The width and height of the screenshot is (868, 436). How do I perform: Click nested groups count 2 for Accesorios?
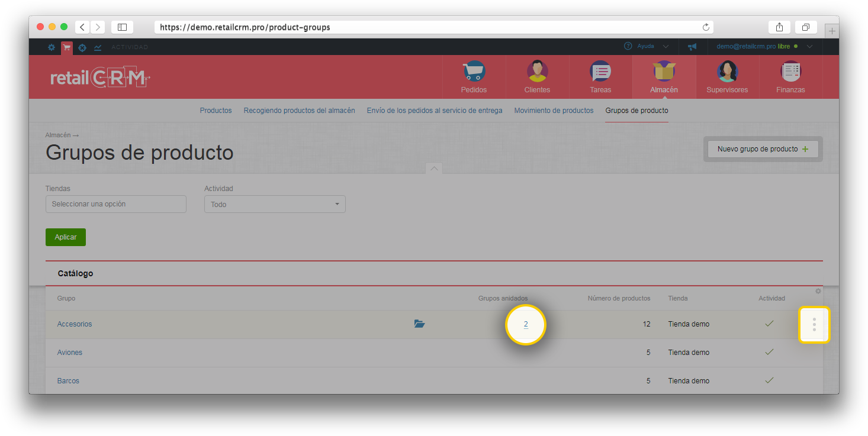click(526, 324)
